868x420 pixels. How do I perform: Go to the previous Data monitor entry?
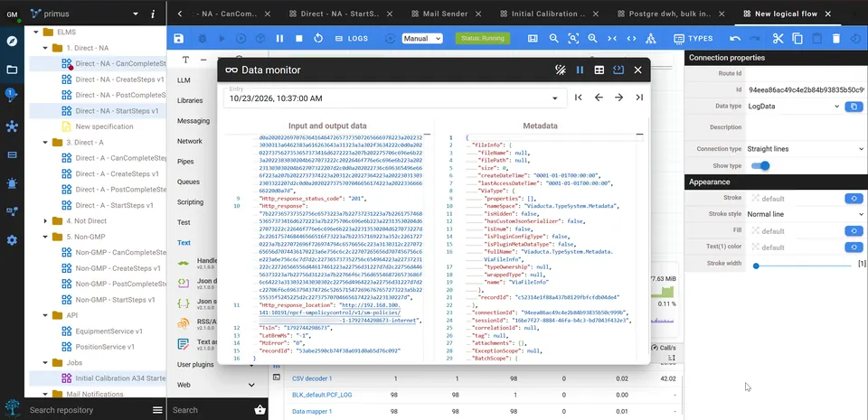599,98
